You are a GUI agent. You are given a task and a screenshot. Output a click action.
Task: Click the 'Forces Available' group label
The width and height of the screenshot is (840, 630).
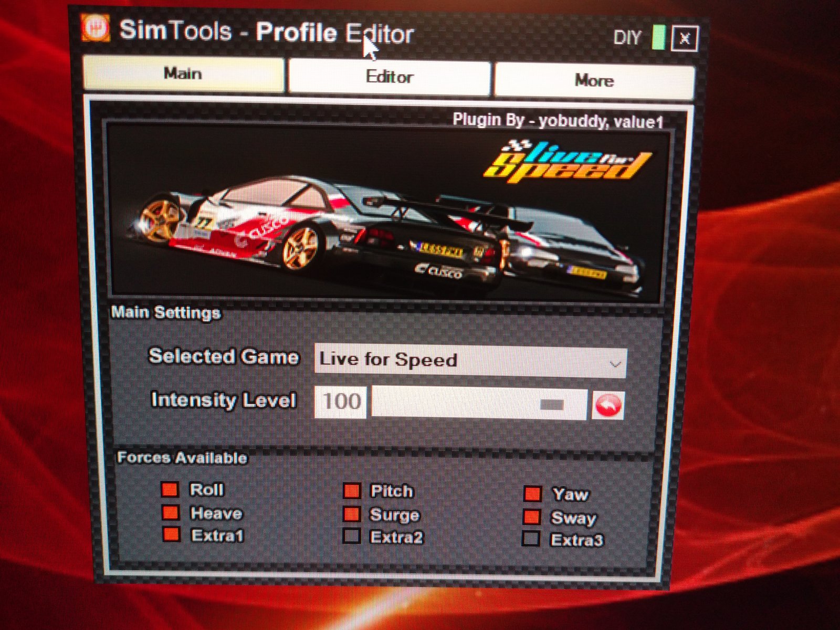click(x=182, y=457)
